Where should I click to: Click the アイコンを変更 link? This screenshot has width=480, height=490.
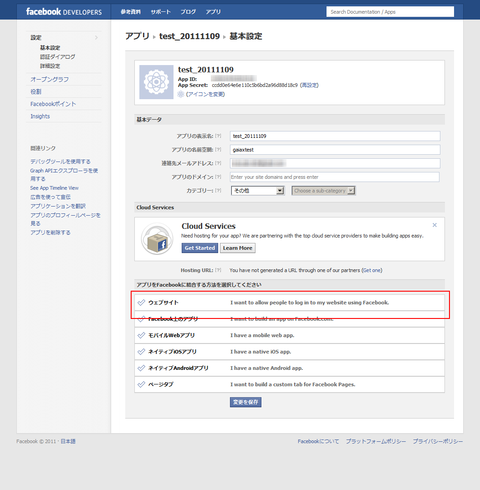(x=205, y=94)
